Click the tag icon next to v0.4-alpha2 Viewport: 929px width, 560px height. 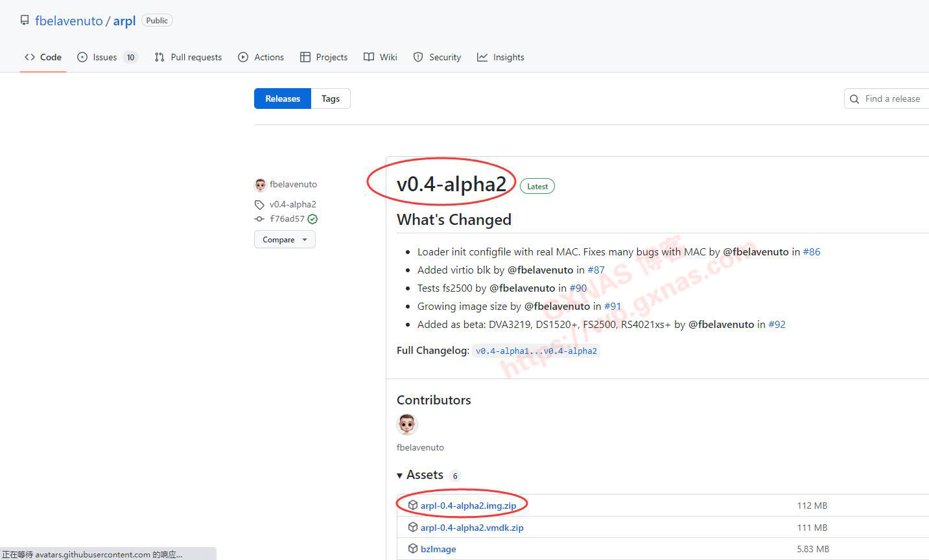coord(259,204)
